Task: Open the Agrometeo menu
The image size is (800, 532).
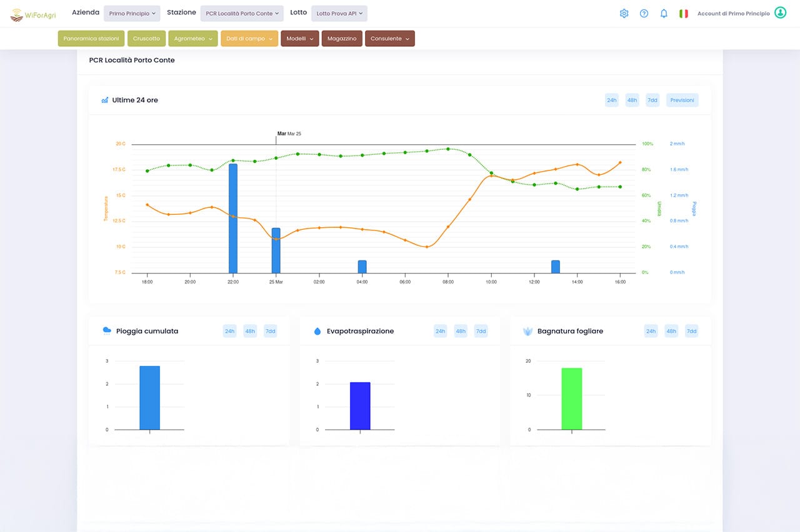Action: pos(192,39)
